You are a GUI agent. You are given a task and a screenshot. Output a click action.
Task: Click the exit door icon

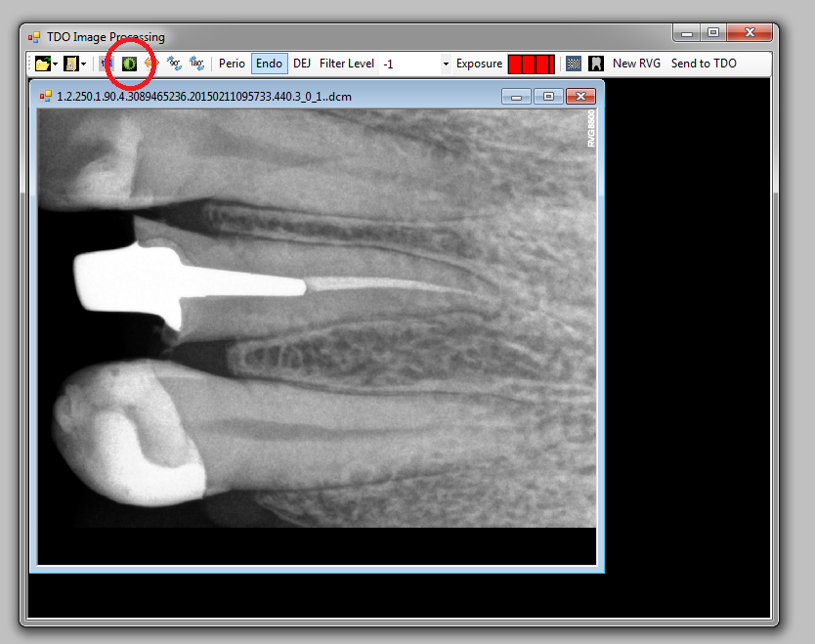[71, 64]
